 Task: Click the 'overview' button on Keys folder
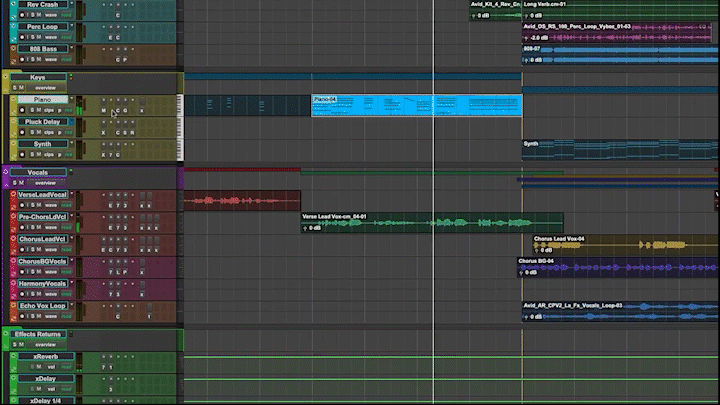pos(46,88)
